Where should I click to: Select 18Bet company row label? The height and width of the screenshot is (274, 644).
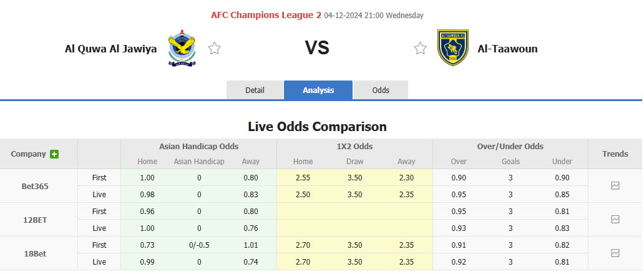35,253
